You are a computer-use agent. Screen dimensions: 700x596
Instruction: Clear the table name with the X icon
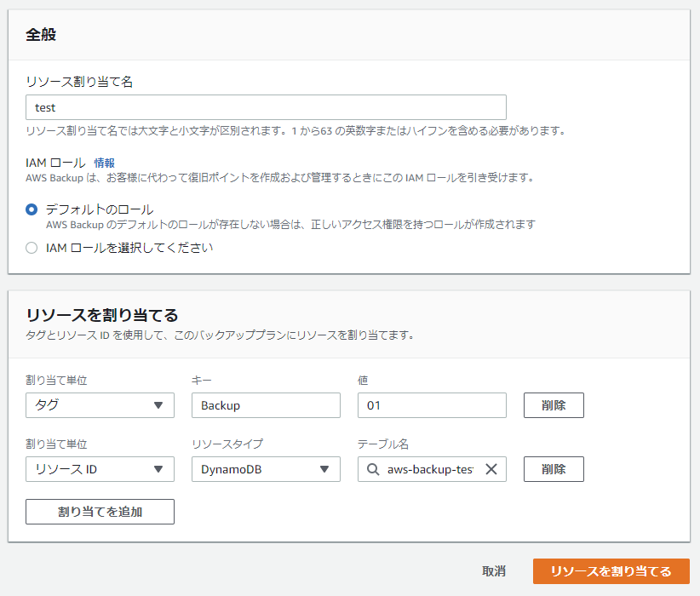pyautogui.click(x=491, y=469)
